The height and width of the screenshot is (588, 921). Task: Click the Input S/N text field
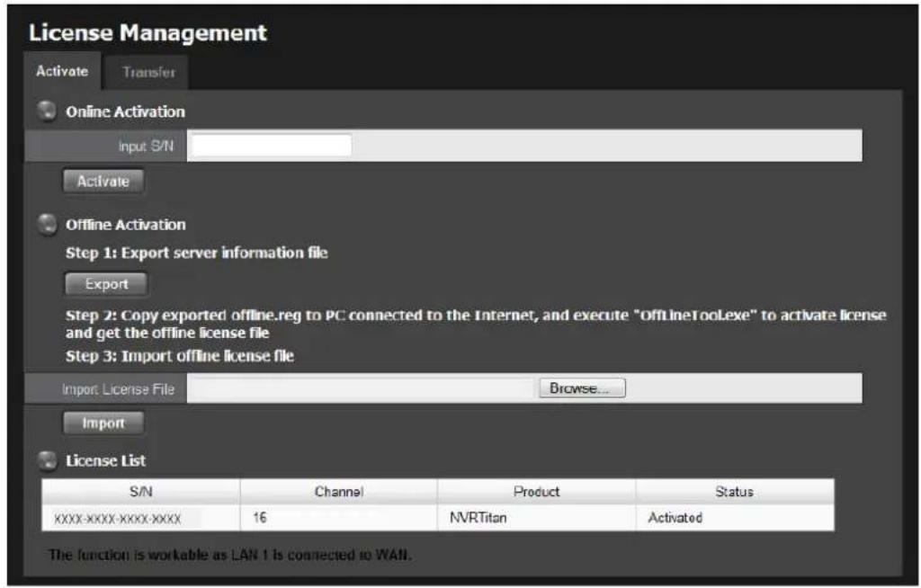tap(272, 146)
